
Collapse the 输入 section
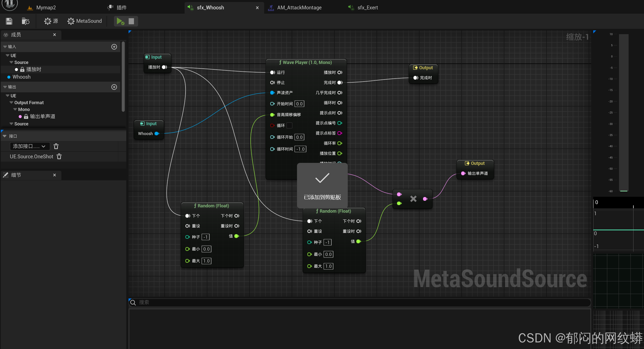[5, 47]
